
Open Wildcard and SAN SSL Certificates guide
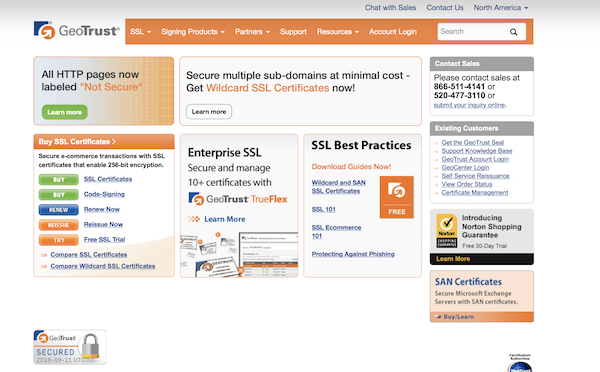click(x=339, y=187)
